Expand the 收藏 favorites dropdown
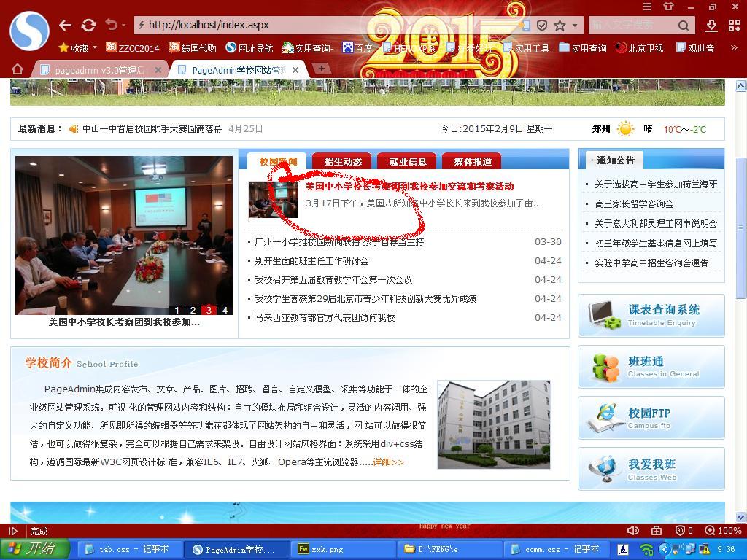747x560 pixels. pyautogui.click(x=78, y=48)
